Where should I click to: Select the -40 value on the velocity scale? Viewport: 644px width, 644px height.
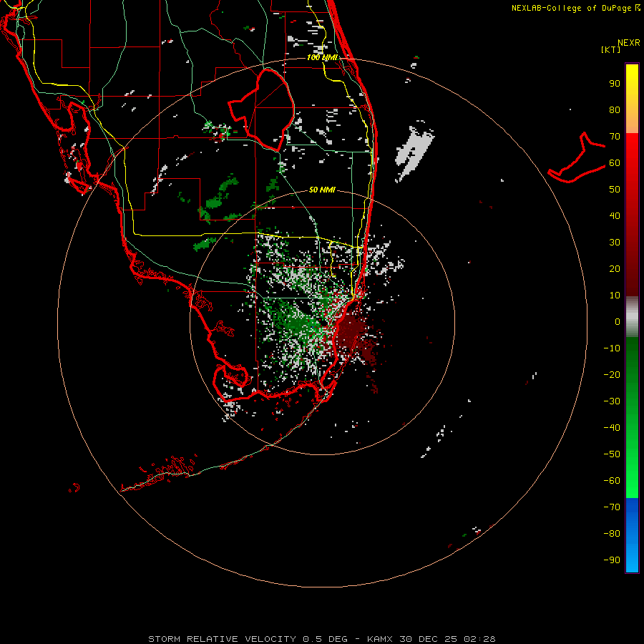coord(612,428)
